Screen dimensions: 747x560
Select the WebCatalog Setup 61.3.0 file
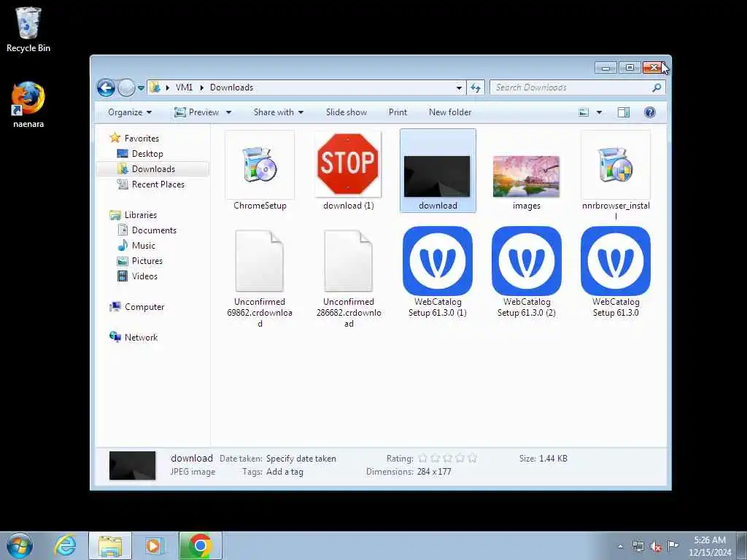coord(616,273)
